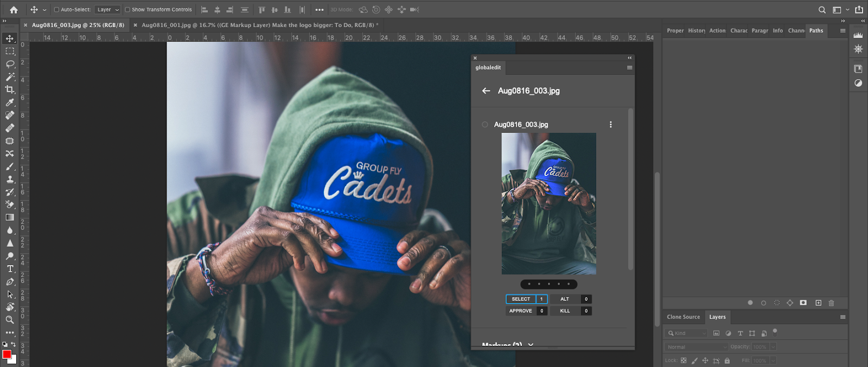Open the globaledit panel hamburger menu
This screenshot has height=367, width=868.
[629, 68]
